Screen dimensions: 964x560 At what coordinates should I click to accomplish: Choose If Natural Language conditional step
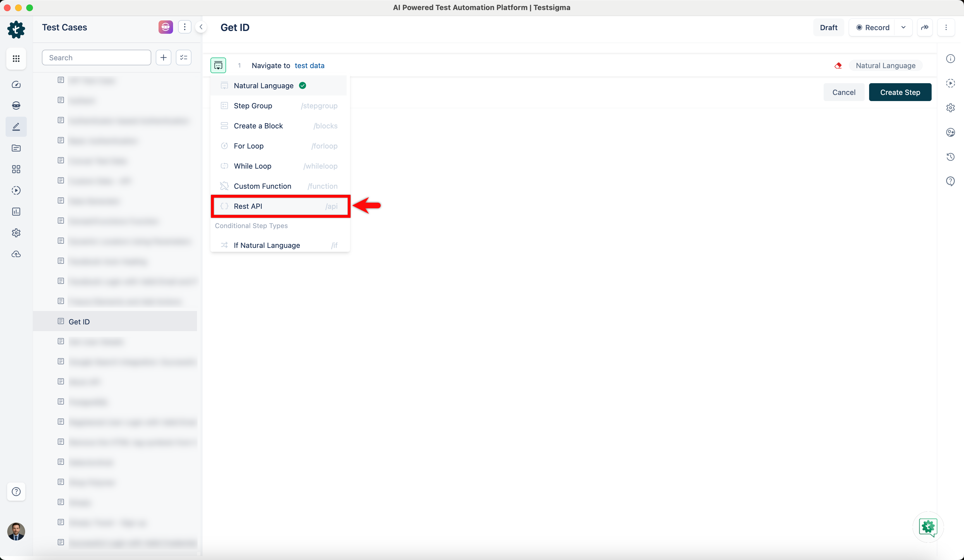coord(267,245)
